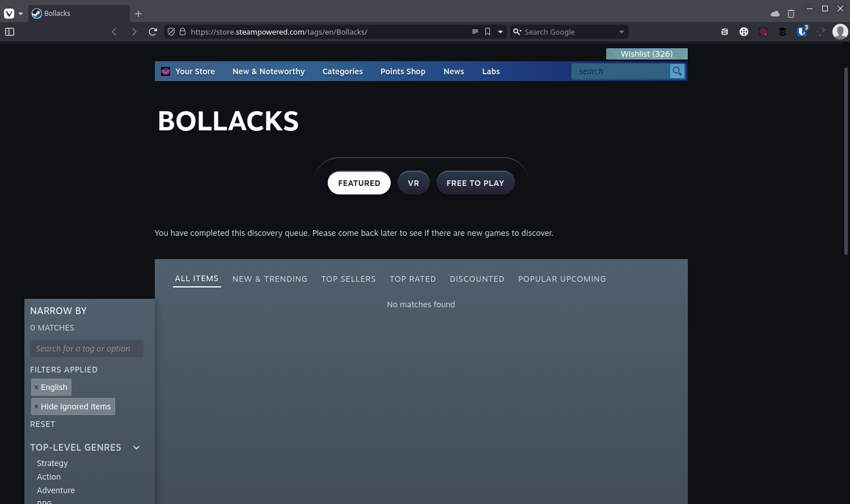Image resolution: width=850 pixels, height=504 pixels.
Task: Reset all applied filters
Action: tap(43, 424)
